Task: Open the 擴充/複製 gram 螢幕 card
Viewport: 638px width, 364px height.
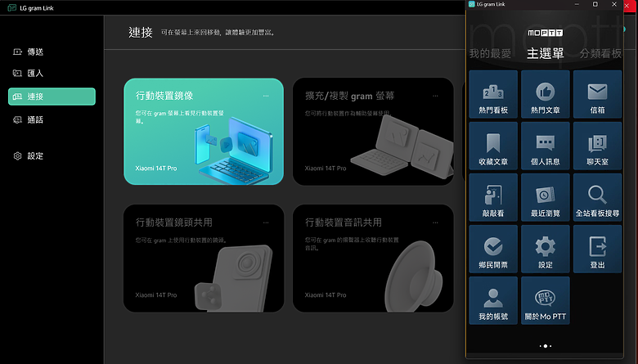Action: point(373,132)
